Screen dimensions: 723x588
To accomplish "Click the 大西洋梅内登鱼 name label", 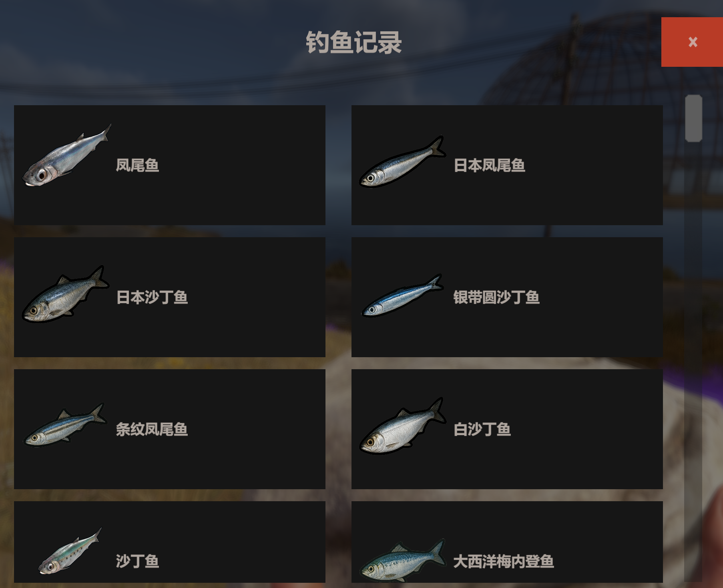I will pos(504,561).
